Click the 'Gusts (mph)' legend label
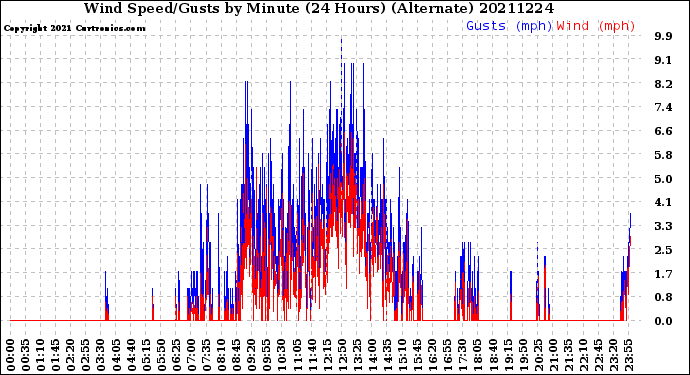The width and height of the screenshot is (690, 375). pos(509,26)
